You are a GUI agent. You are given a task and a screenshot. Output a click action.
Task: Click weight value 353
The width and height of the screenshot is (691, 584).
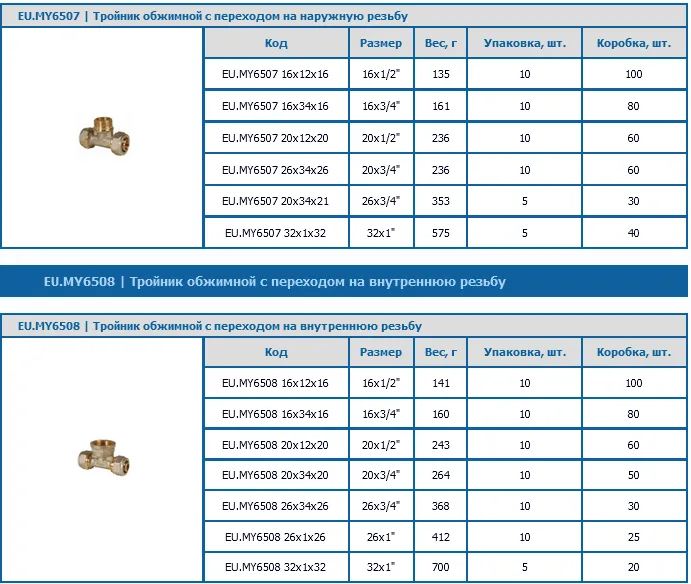point(441,201)
